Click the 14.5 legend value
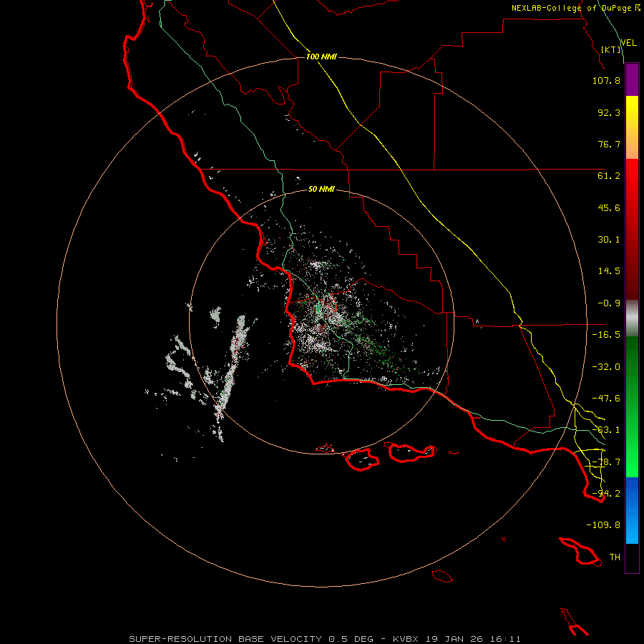 coord(609,271)
